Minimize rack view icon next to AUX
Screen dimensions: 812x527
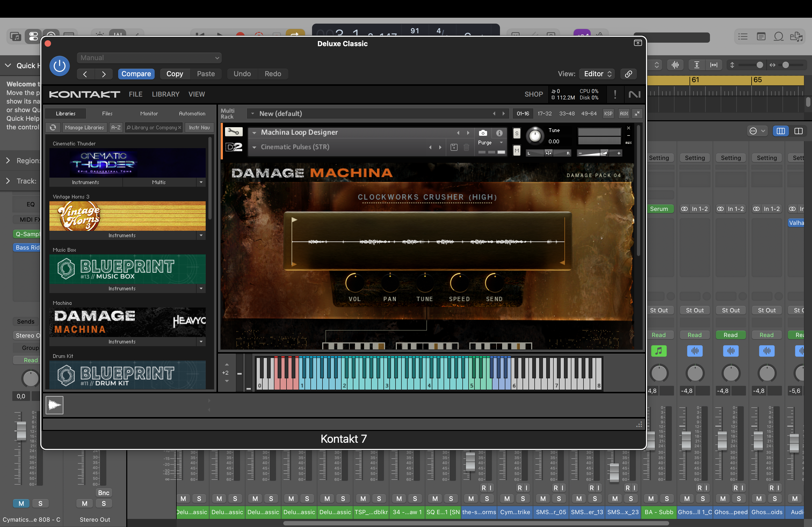pyautogui.click(x=637, y=114)
